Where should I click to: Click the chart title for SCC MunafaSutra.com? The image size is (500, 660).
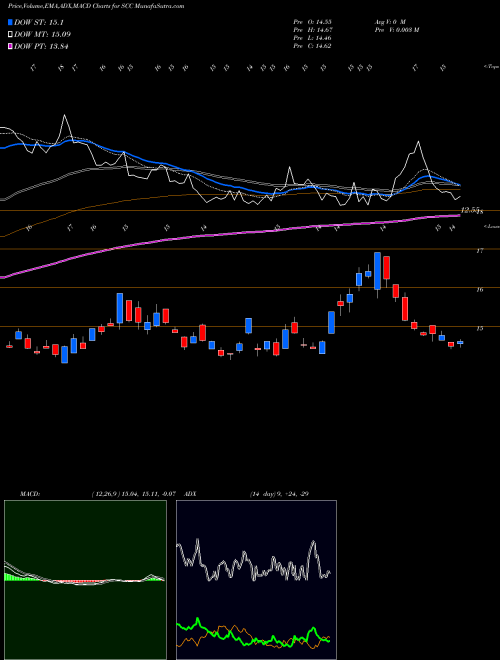(96, 6)
